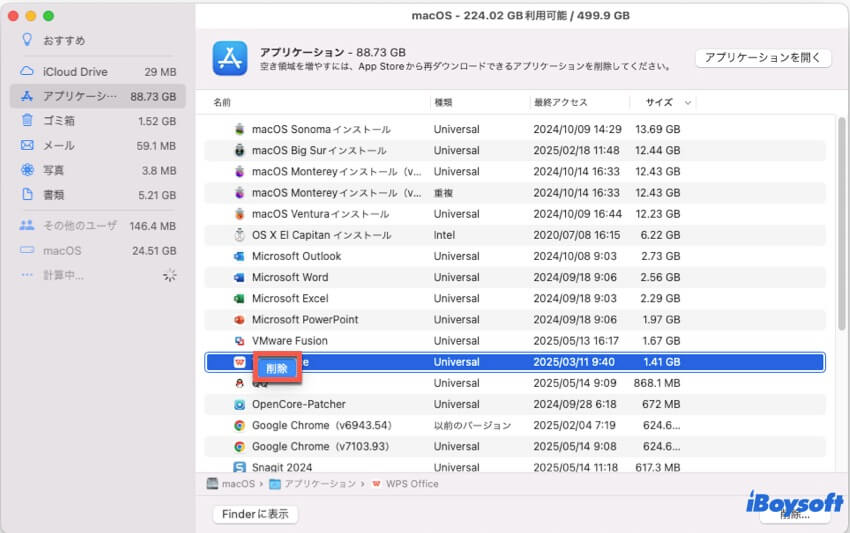The height and width of the screenshot is (533, 850).
Task: Click the 868.1 MB size of QQ
Action: click(x=657, y=383)
